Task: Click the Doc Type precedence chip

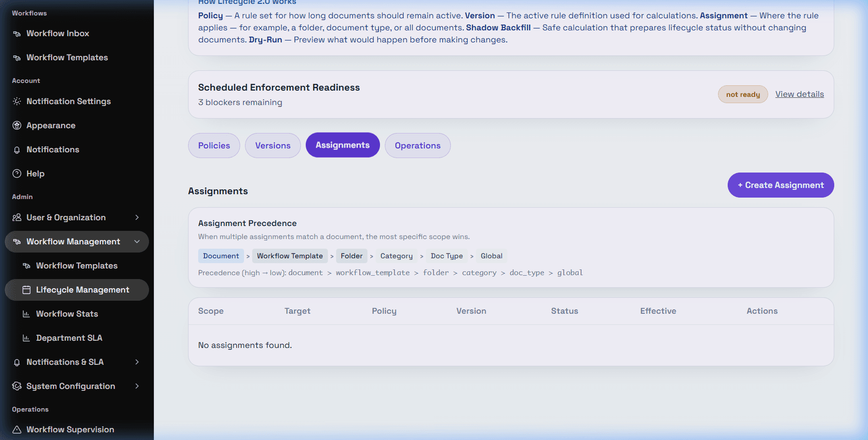Action: 447,256
